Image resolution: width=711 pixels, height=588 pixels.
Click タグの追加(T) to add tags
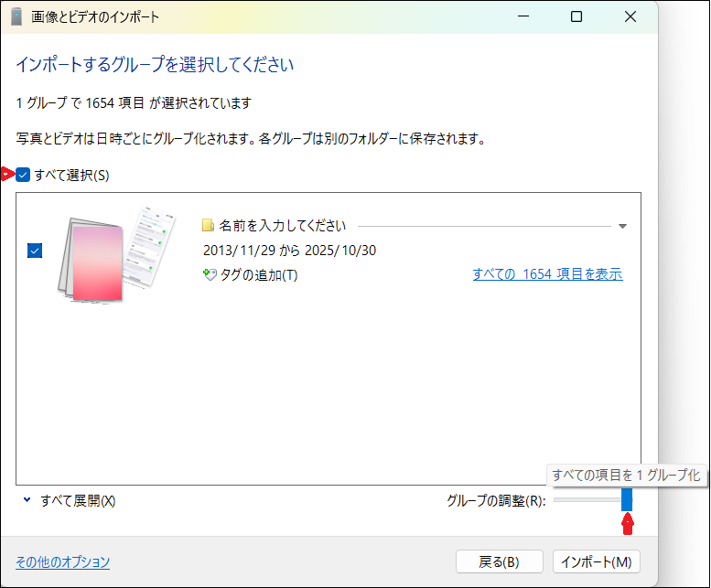[258, 275]
